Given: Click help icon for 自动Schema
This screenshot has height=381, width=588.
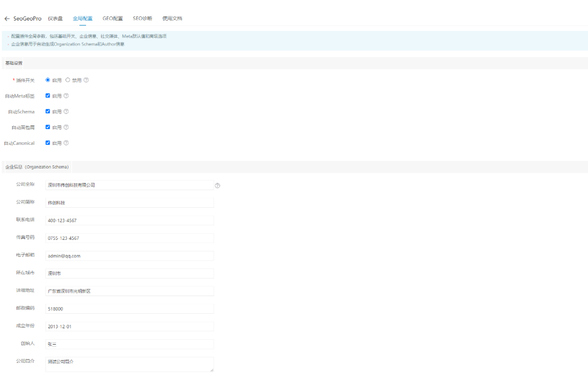Looking at the screenshot, I should [x=66, y=111].
